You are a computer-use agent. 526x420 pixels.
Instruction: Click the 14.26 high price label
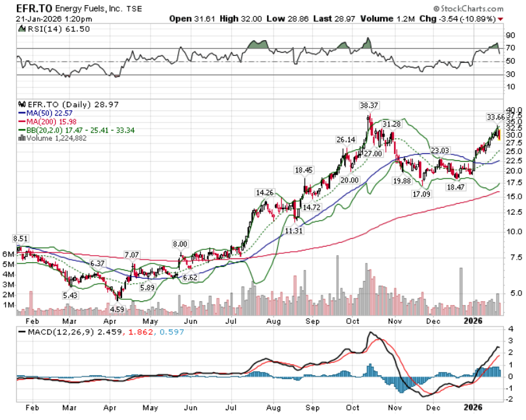pyautogui.click(x=265, y=193)
